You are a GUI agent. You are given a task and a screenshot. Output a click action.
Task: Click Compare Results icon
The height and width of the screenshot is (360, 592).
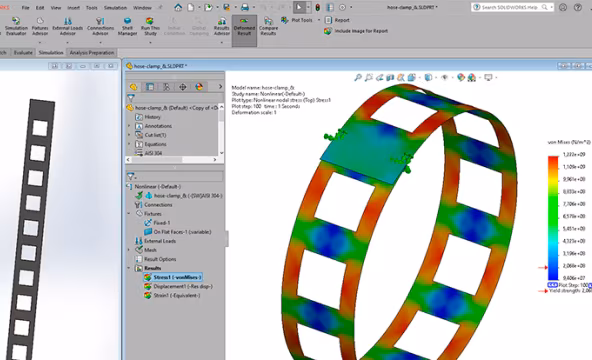[x=268, y=26]
